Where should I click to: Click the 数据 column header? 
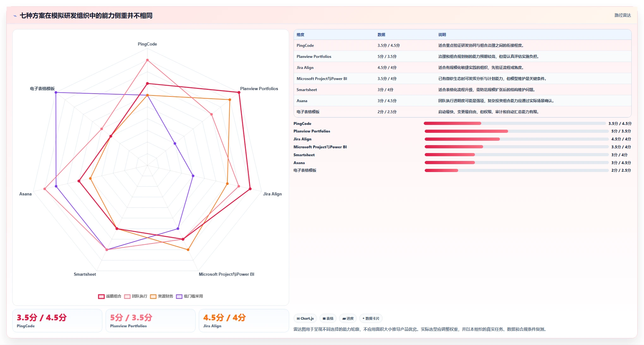click(x=381, y=35)
